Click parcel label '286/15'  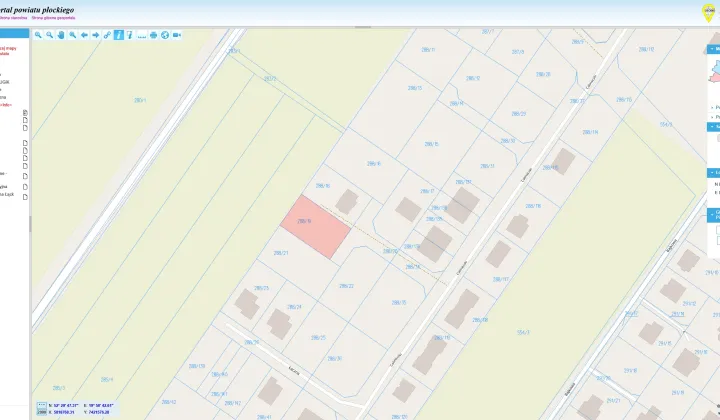(431, 144)
